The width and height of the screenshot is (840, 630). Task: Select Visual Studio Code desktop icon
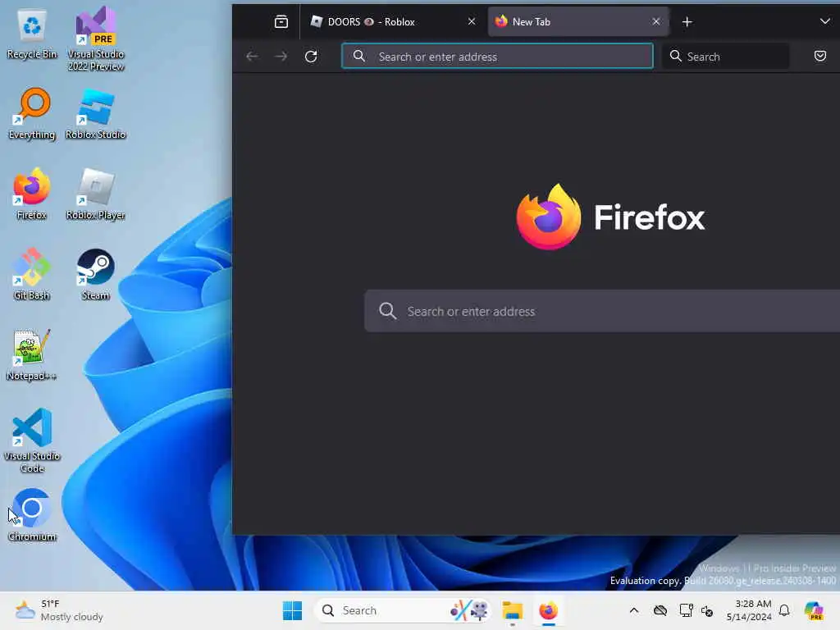click(32, 441)
